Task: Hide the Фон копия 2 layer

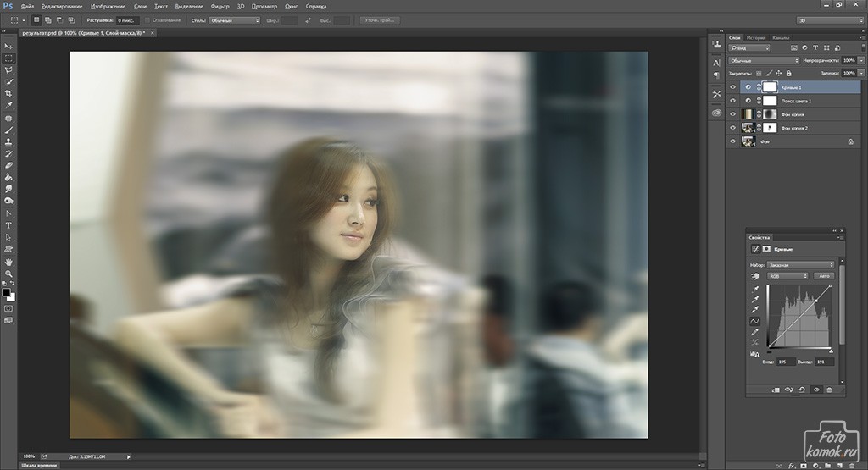Action: click(x=732, y=128)
